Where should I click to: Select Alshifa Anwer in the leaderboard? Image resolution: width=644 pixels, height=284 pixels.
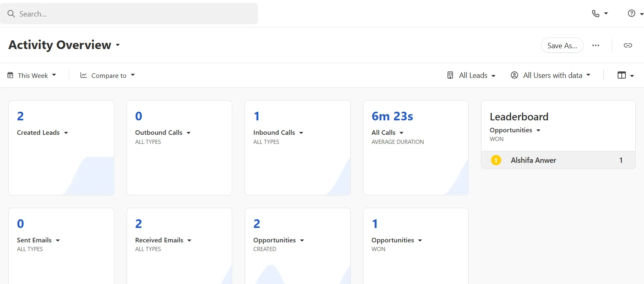(x=533, y=160)
